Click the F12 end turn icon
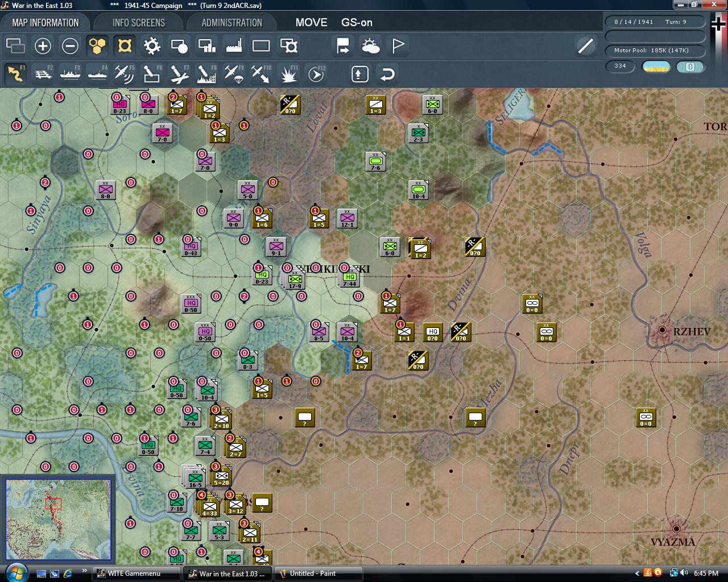The image size is (728, 582). 316,73
